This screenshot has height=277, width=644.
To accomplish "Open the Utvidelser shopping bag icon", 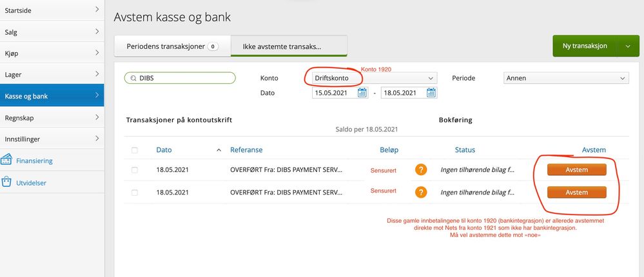I will point(6,182).
